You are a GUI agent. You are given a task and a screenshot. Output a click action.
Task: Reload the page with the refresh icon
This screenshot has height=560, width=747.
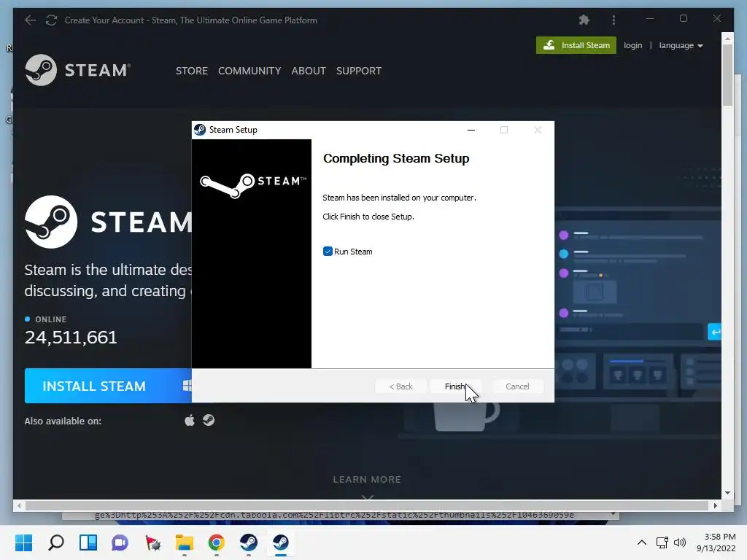52,20
